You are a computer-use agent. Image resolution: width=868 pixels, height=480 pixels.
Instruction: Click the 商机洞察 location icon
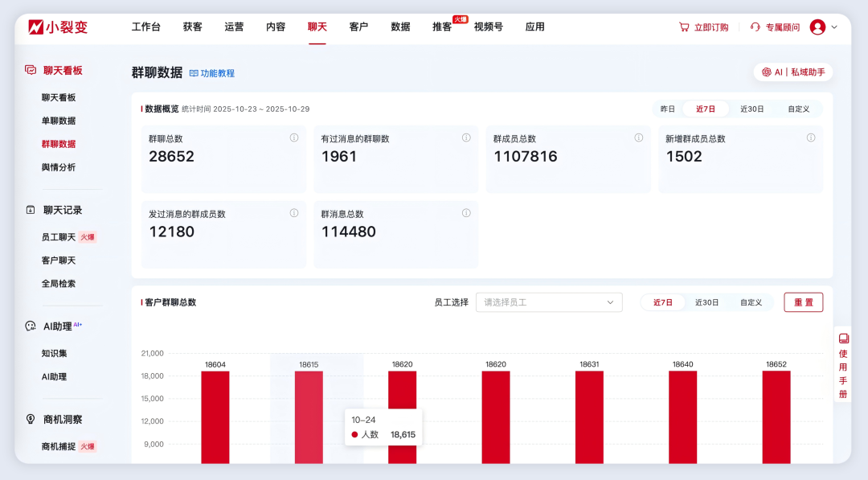(x=31, y=419)
